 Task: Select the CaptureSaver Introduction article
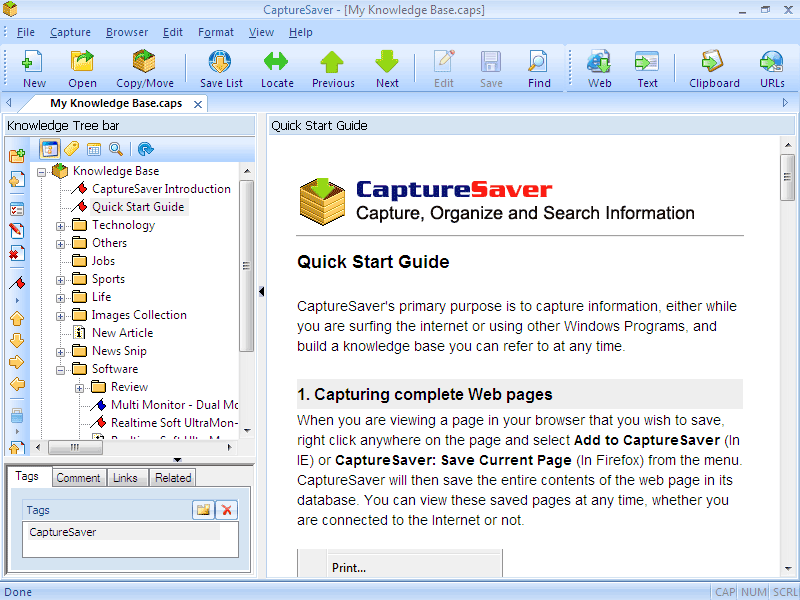(160, 189)
